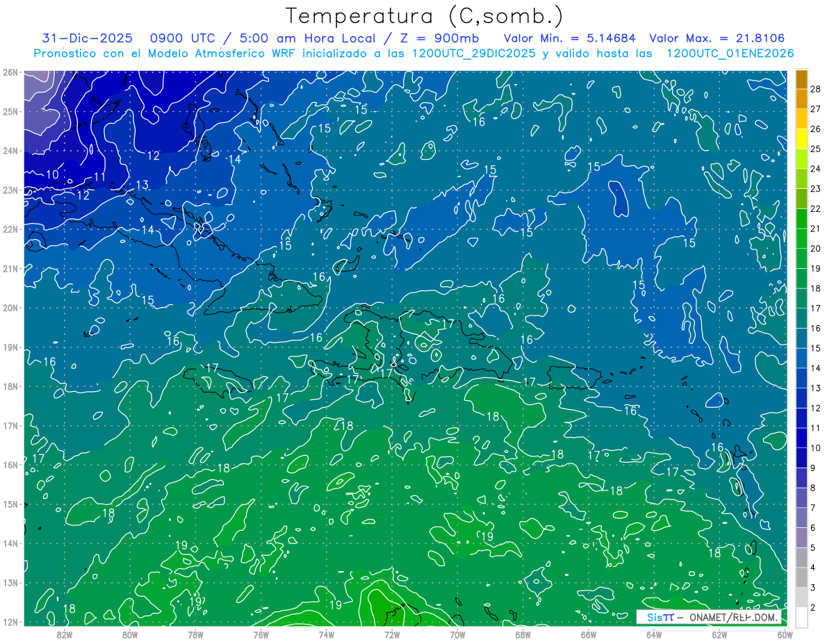
Task: Click the "20N" latitude axis label
Action: click(10, 308)
